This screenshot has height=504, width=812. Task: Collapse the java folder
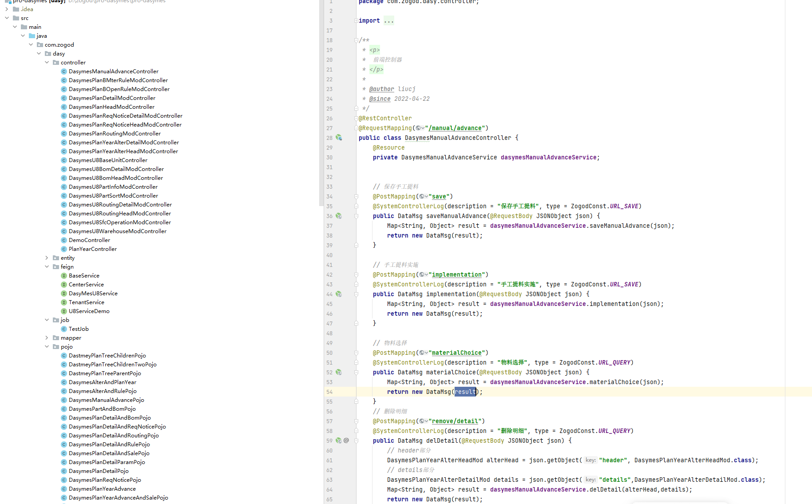point(23,36)
